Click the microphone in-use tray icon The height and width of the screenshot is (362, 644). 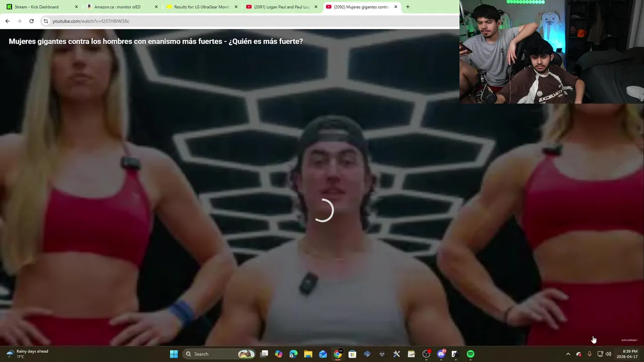pos(589,354)
